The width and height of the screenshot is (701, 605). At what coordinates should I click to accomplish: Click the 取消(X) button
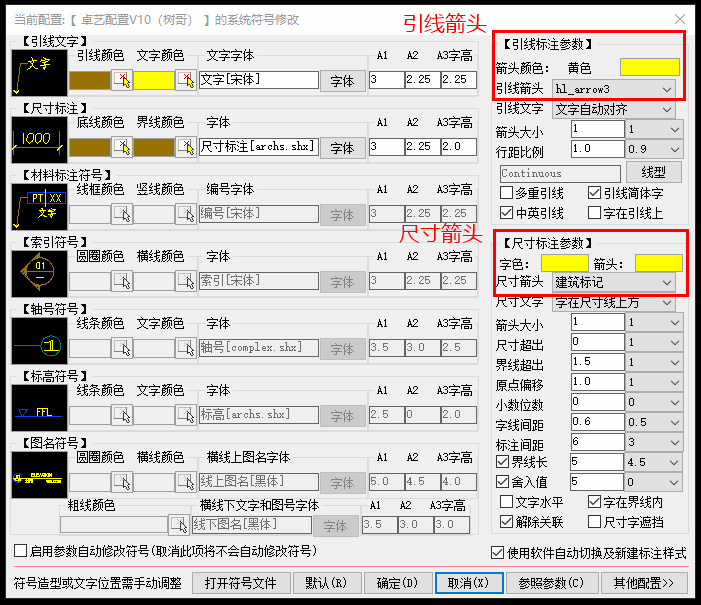(x=469, y=583)
